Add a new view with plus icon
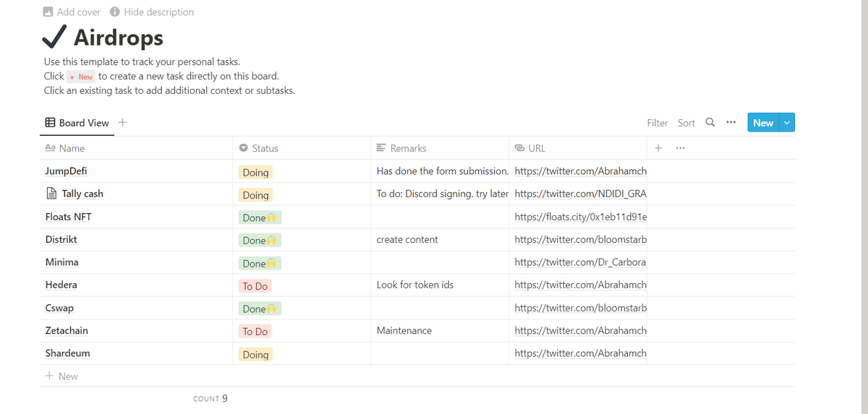 pos(123,122)
